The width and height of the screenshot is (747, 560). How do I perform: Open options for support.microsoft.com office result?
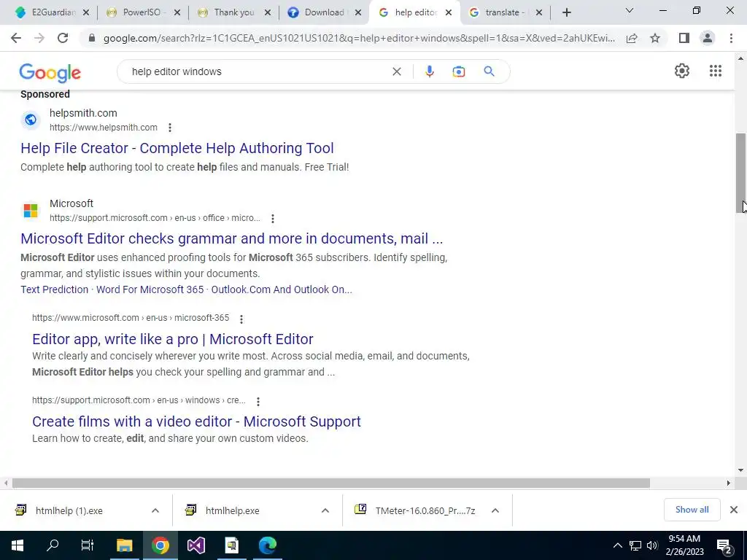[x=273, y=219]
